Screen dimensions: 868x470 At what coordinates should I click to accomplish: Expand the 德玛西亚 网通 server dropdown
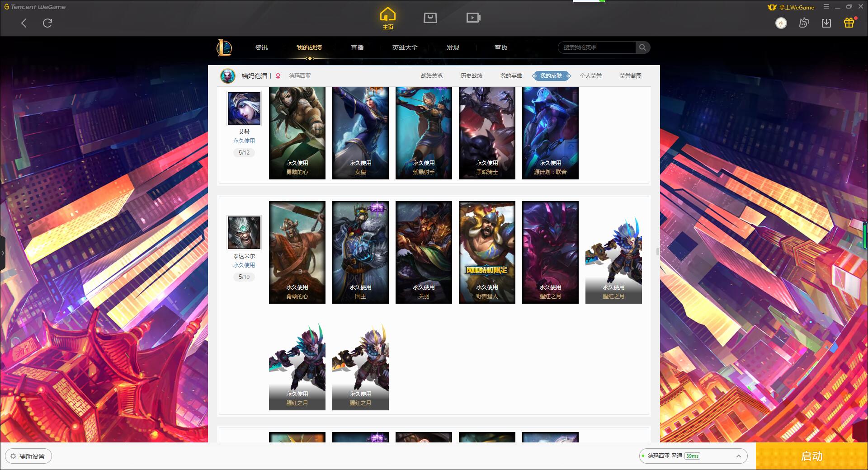pyautogui.click(x=693, y=456)
